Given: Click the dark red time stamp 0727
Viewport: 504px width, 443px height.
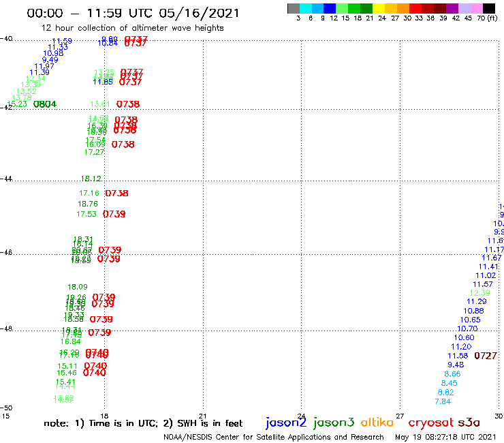Looking at the screenshot, I should pos(486,356).
